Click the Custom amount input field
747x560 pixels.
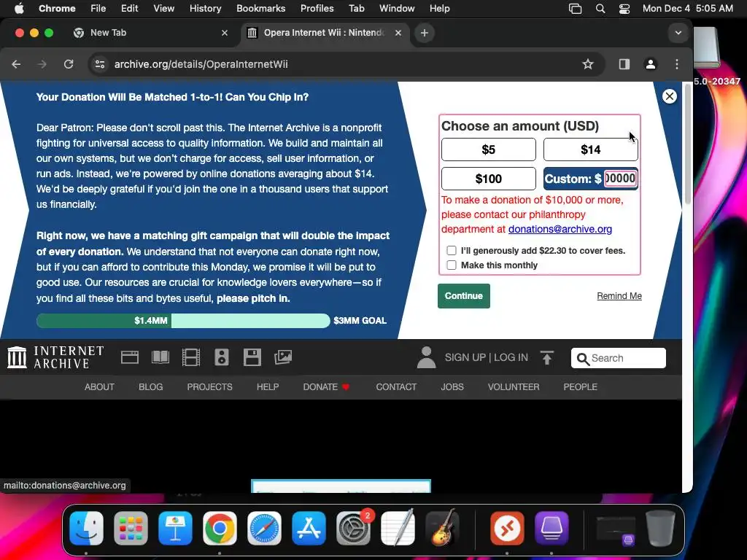click(x=620, y=179)
